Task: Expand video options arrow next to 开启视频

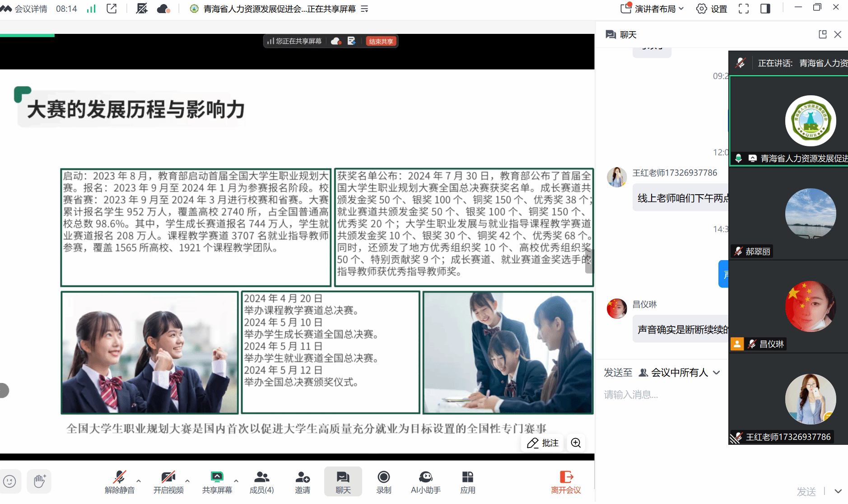Action: [187, 481]
